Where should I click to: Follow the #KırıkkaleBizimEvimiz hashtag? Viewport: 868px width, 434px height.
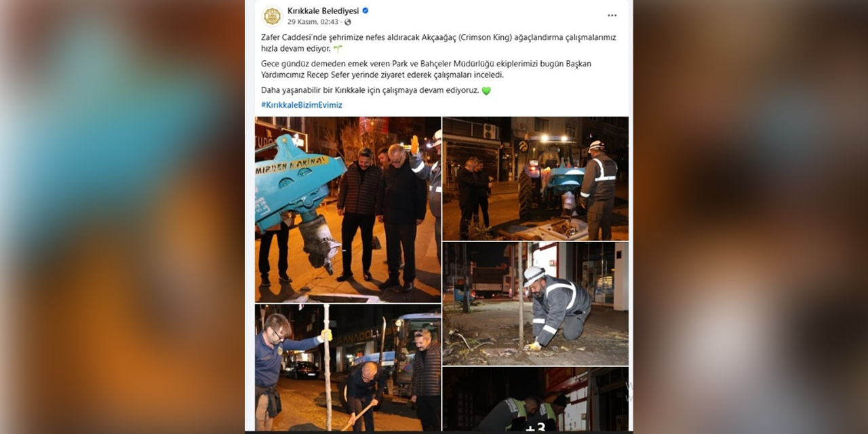302,105
